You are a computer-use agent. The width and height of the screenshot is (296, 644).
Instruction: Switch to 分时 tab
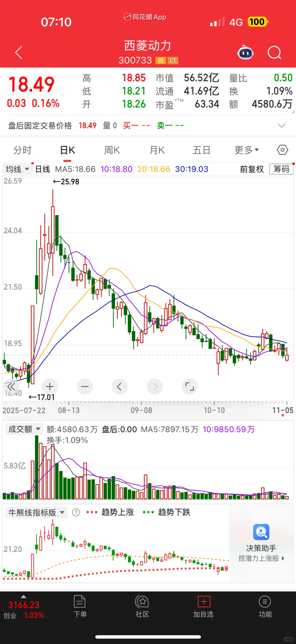coord(22,150)
